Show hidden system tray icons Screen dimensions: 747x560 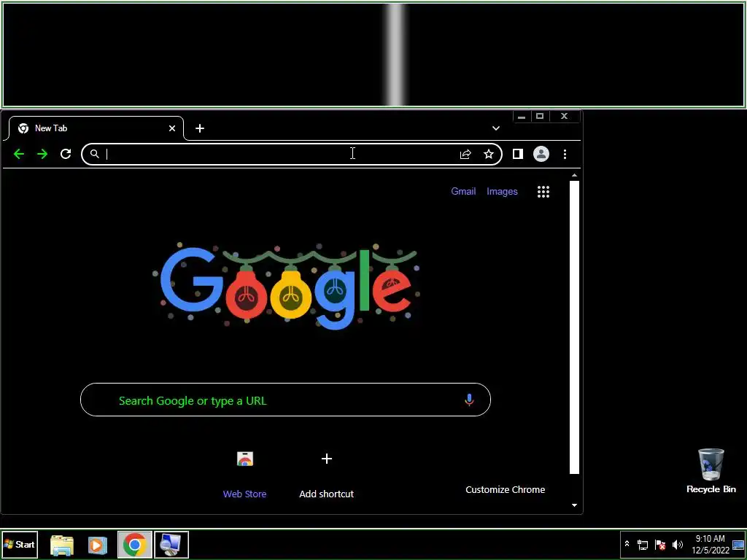(x=627, y=544)
